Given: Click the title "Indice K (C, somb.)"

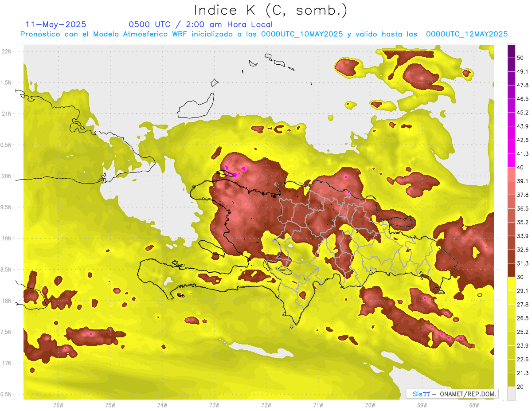Looking at the screenshot, I should pos(270,10).
